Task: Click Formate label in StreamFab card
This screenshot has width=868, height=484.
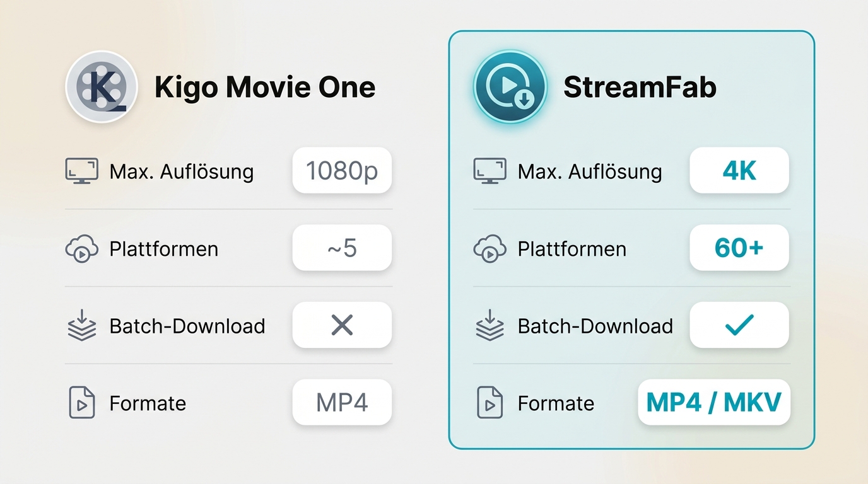Action: pyautogui.click(x=556, y=403)
